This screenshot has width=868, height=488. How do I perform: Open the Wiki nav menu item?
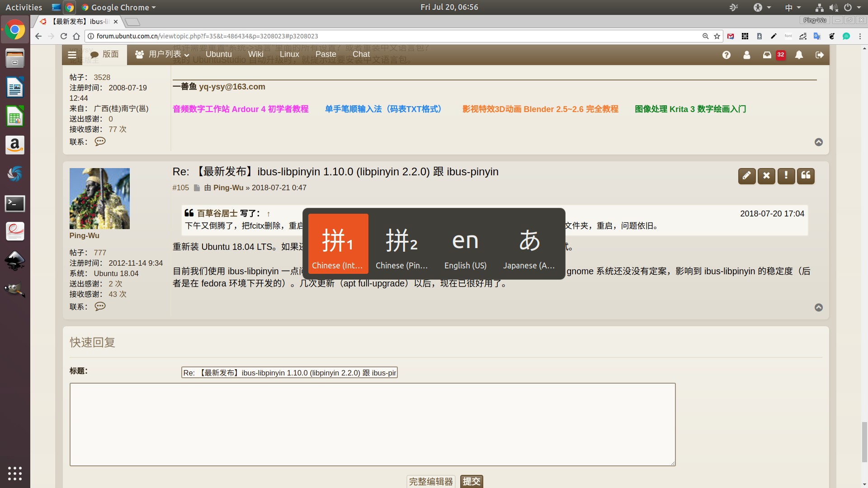point(256,54)
